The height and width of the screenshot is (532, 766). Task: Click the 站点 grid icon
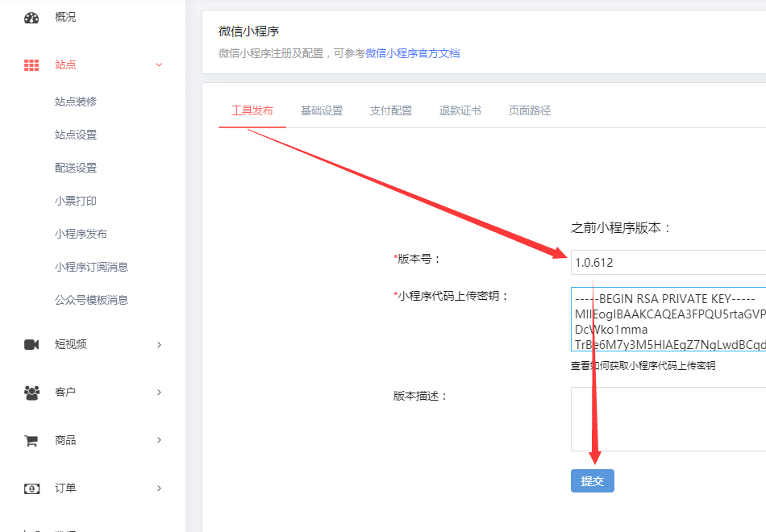(x=31, y=65)
